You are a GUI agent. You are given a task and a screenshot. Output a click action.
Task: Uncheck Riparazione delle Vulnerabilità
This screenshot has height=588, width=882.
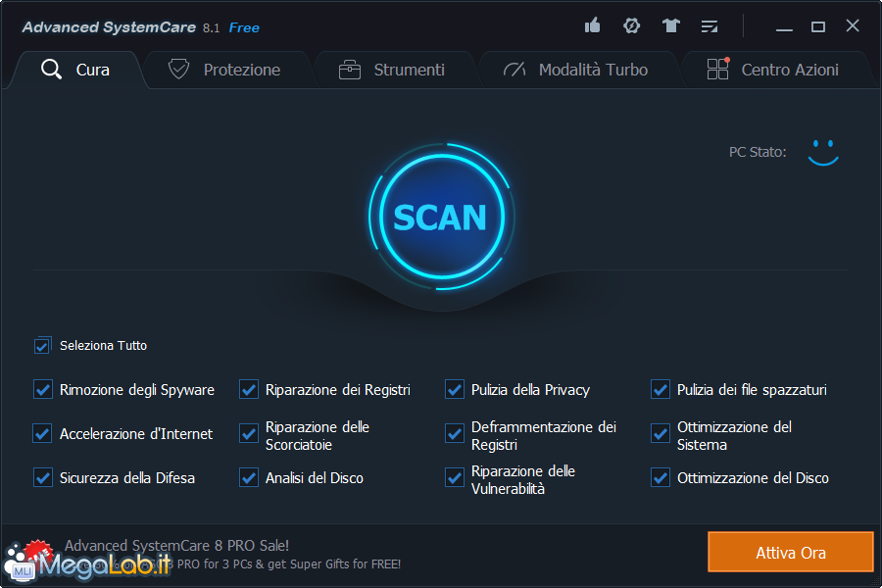[x=455, y=477]
